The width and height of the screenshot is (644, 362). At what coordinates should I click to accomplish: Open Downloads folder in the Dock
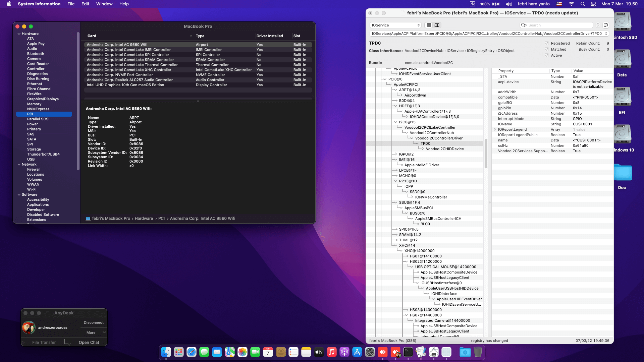click(465, 352)
